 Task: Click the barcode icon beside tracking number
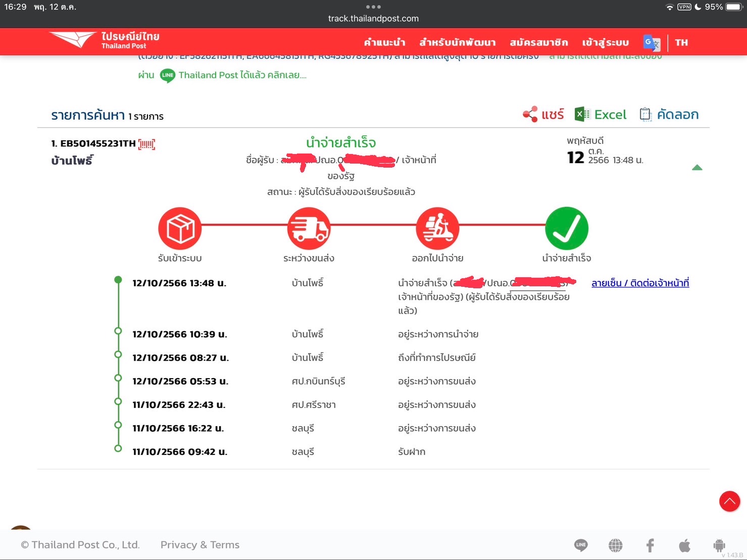click(146, 144)
